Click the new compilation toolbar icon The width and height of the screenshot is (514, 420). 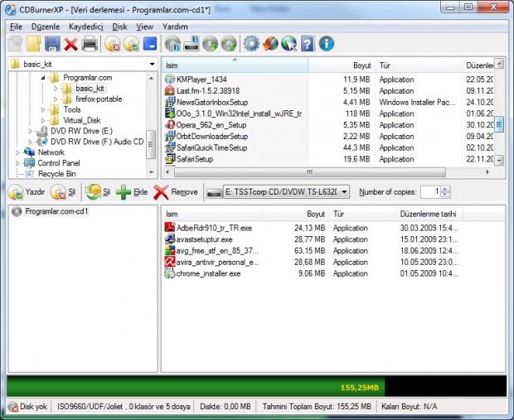click(15, 44)
